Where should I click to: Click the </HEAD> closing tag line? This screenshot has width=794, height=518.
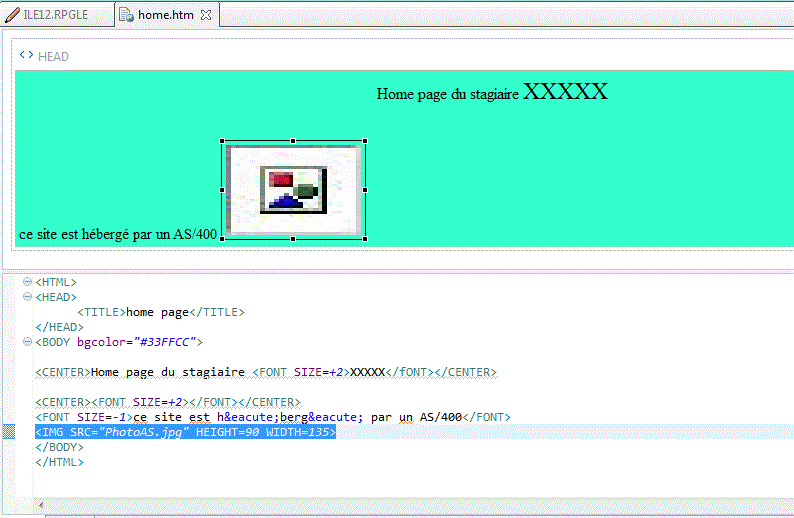pyautogui.click(x=60, y=327)
